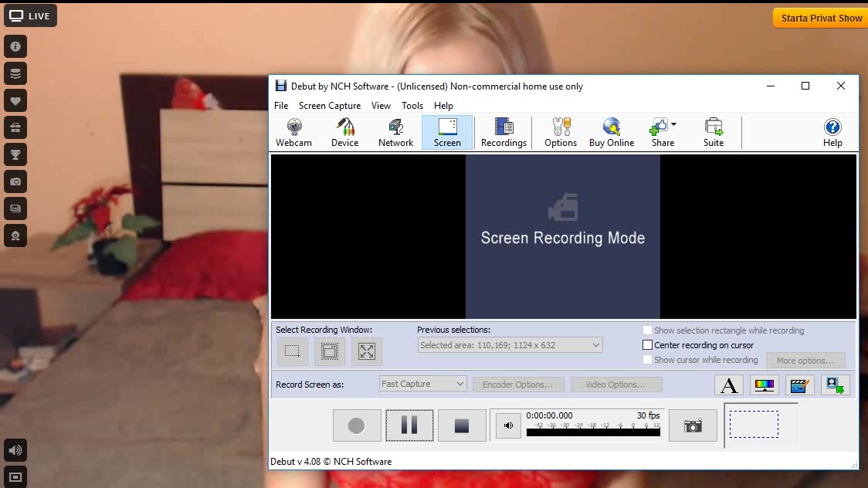Click the More options button
Viewport: 868px width, 488px height.
pos(805,361)
